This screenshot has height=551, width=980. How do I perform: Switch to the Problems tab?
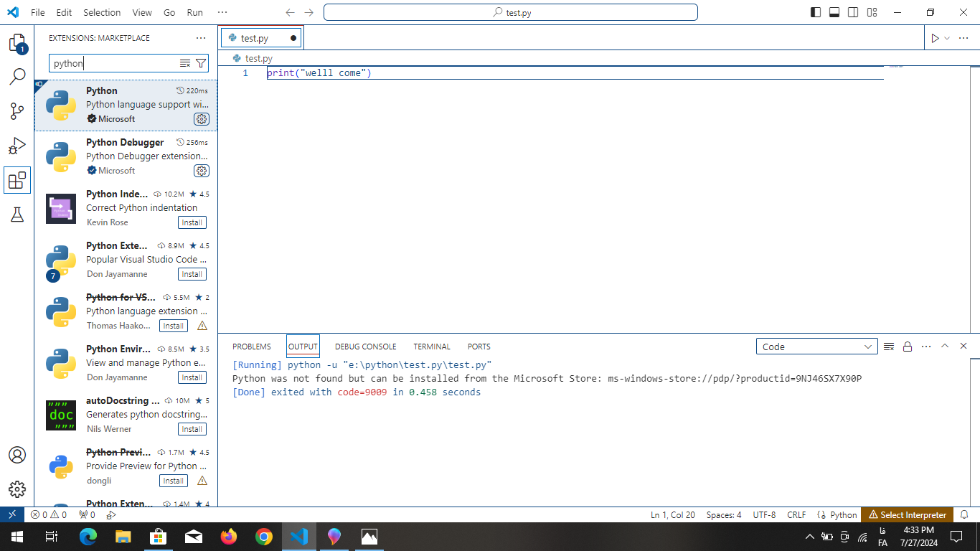252,347
